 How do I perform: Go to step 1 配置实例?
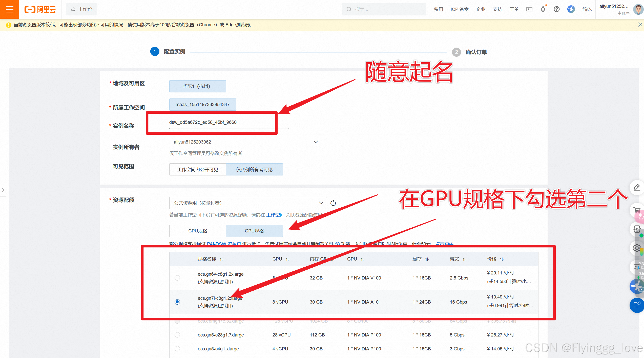(x=168, y=52)
